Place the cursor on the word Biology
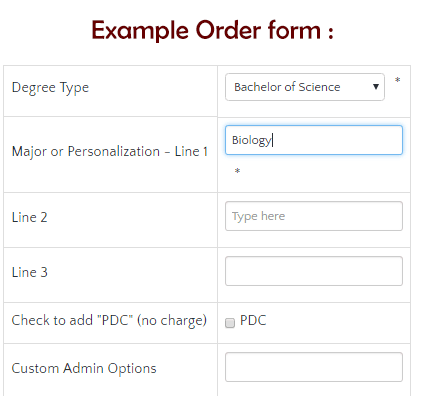 (252, 140)
